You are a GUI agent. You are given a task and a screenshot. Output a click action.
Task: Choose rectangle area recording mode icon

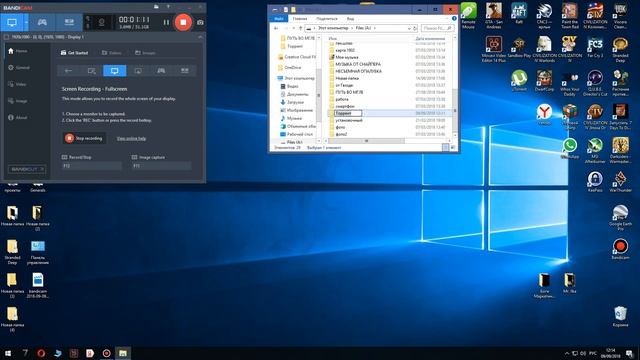(91, 71)
